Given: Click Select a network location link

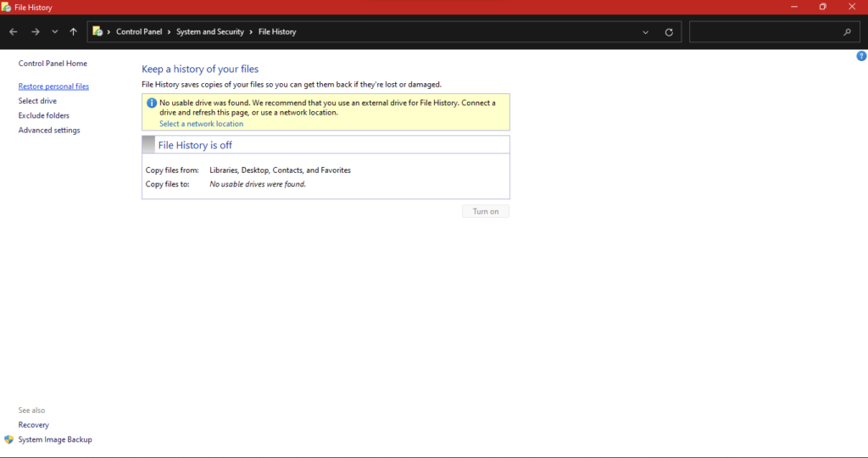Looking at the screenshot, I should click(202, 124).
